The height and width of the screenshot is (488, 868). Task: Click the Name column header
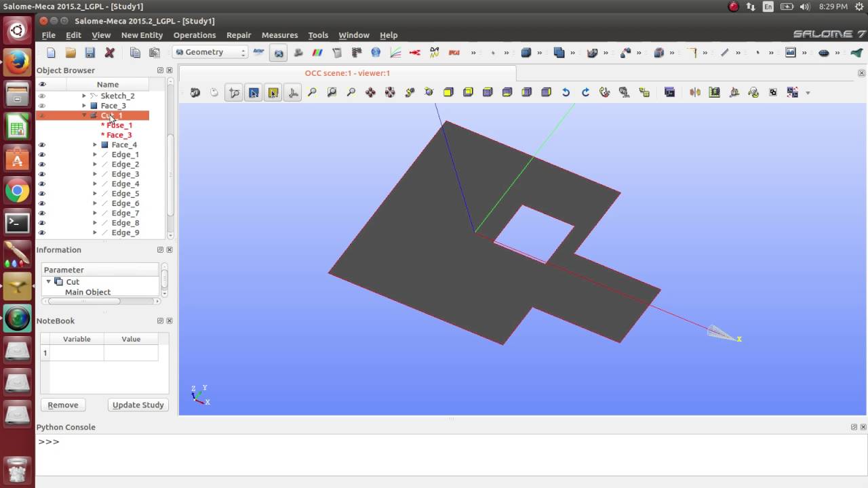click(108, 85)
